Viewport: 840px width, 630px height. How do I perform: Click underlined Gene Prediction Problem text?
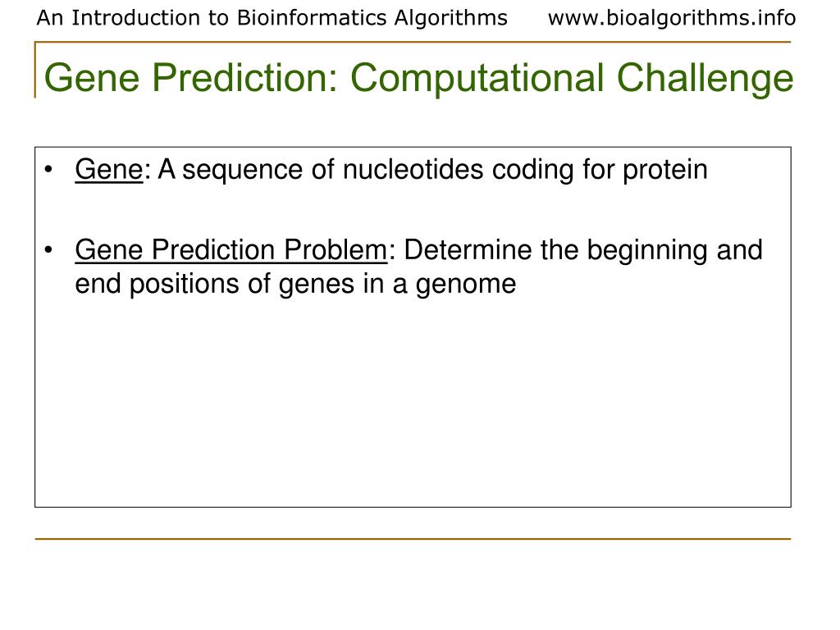coord(231,250)
